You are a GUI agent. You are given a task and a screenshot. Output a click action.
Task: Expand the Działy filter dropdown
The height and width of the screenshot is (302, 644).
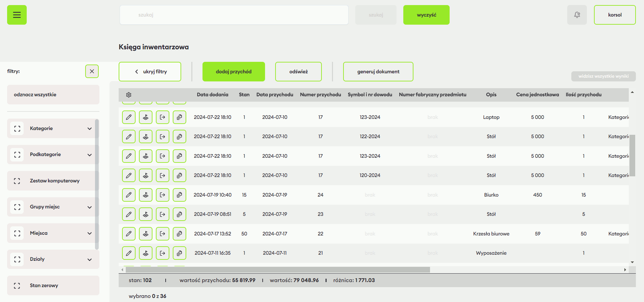click(x=90, y=259)
